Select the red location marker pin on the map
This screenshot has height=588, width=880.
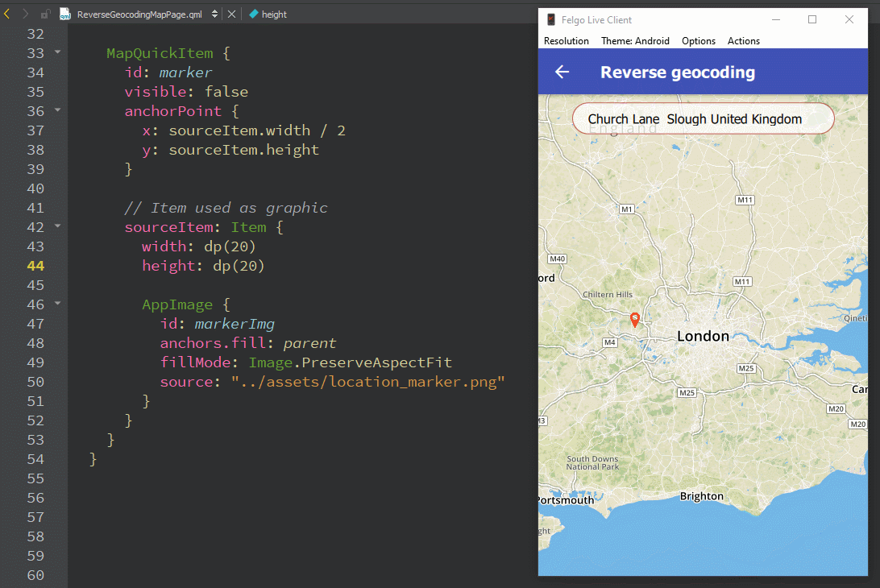(635, 319)
